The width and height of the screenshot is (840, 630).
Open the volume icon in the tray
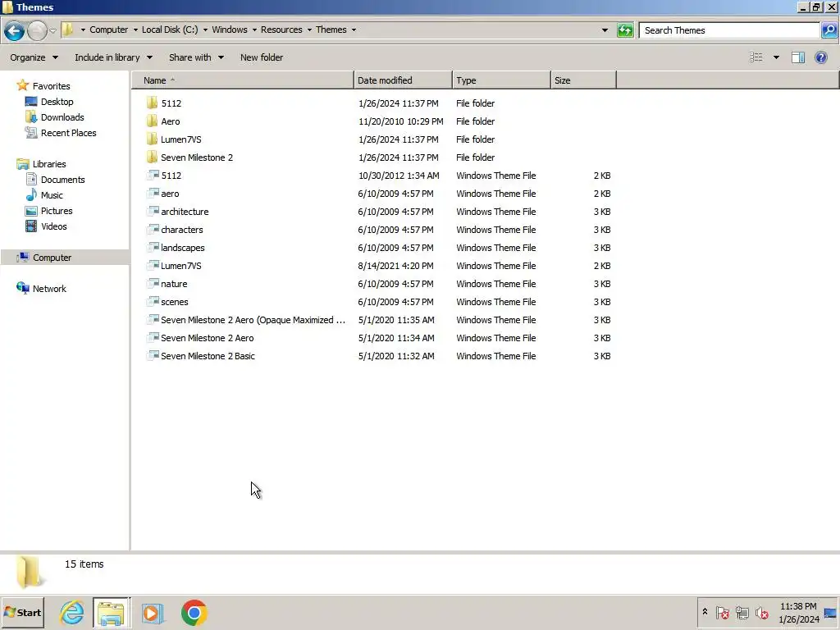pyautogui.click(x=761, y=612)
